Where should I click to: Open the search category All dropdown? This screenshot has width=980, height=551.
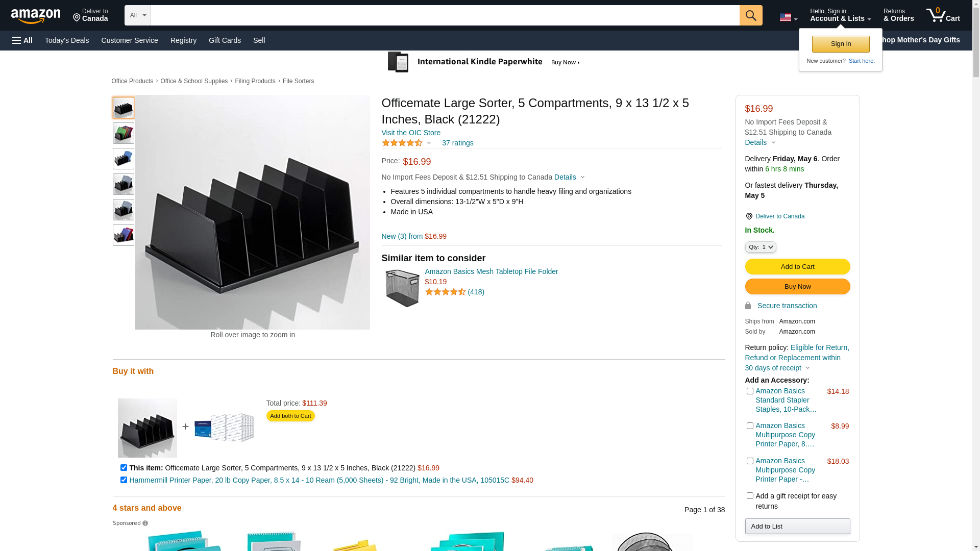coord(137,15)
